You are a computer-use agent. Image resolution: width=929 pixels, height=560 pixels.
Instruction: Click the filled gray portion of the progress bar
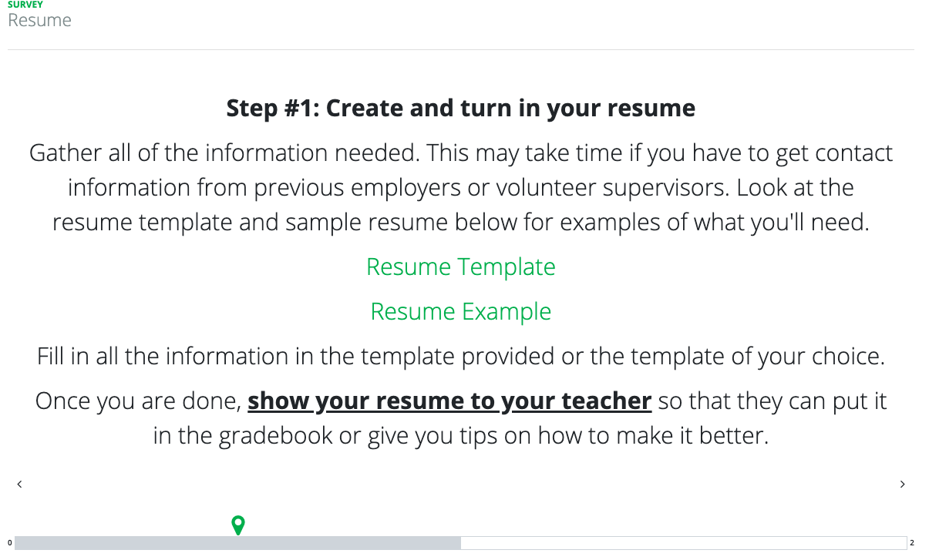tap(237, 543)
